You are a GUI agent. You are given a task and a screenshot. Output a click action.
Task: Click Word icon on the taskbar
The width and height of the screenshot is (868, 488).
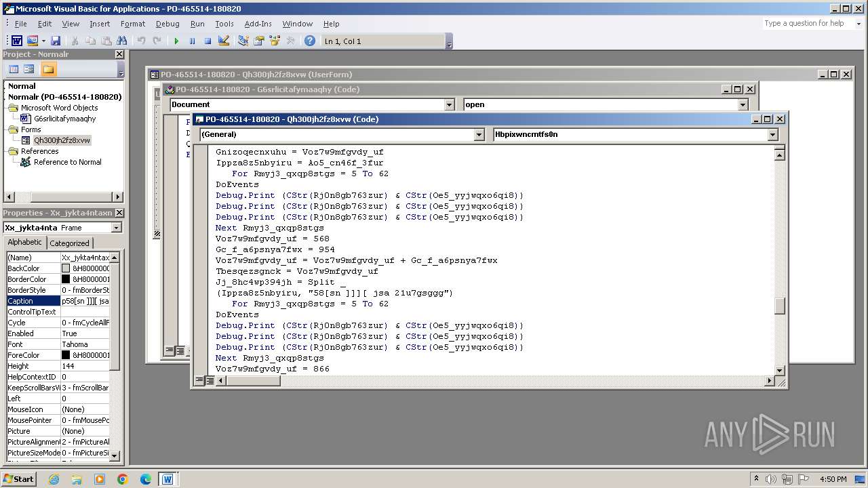point(167,479)
